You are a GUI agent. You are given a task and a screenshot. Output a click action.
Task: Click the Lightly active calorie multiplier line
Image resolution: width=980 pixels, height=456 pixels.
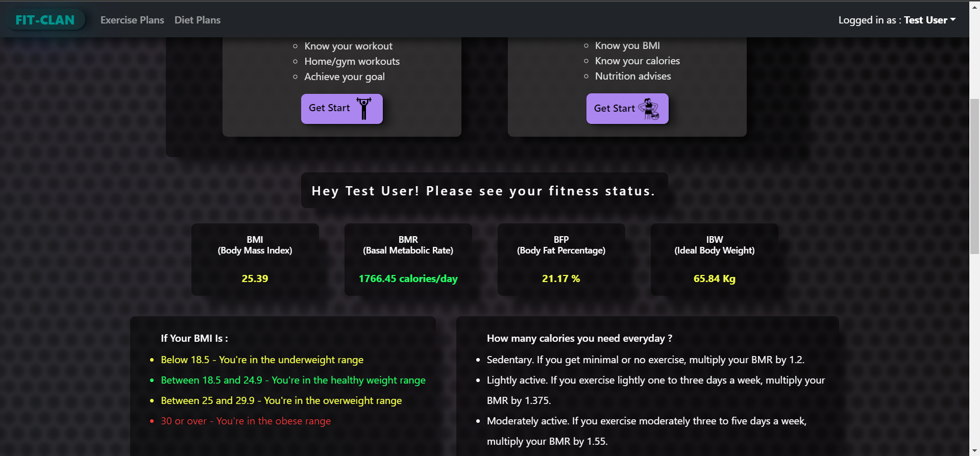[x=656, y=390]
